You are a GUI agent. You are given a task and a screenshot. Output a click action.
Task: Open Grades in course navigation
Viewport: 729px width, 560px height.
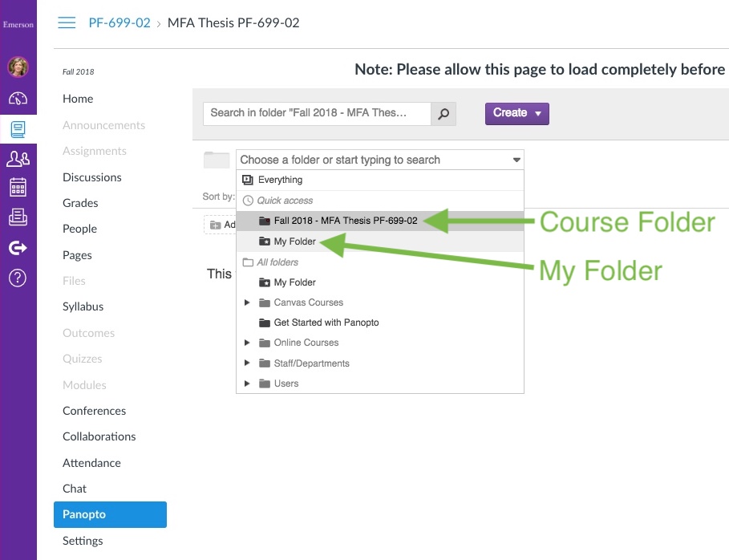pos(80,203)
